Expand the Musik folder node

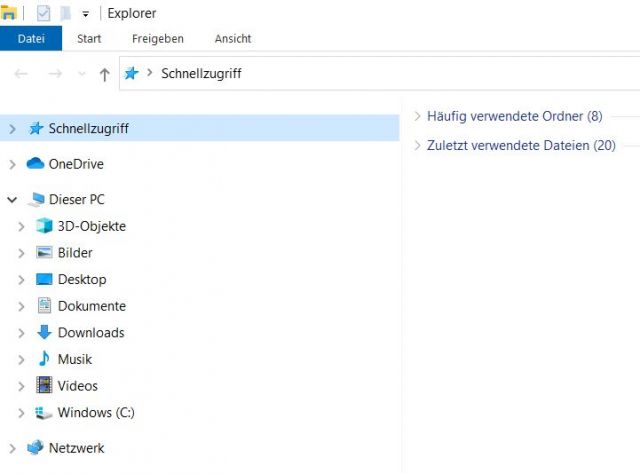[x=21, y=360]
